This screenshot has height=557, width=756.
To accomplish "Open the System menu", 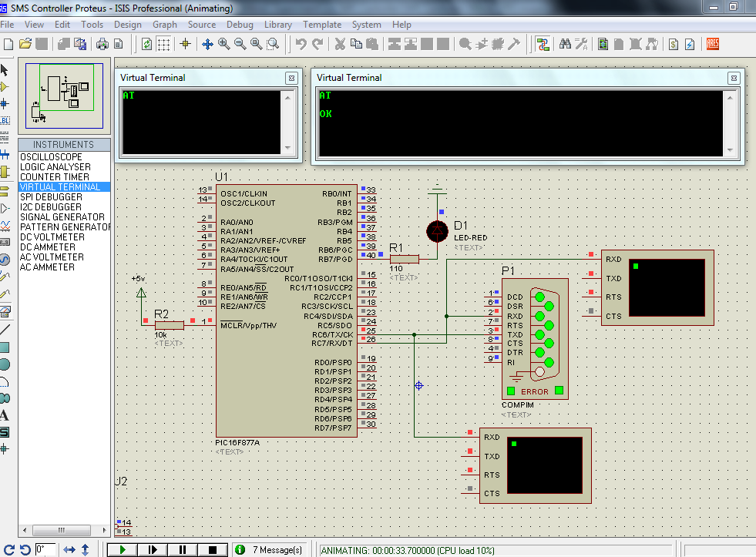I will tap(366, 25).
